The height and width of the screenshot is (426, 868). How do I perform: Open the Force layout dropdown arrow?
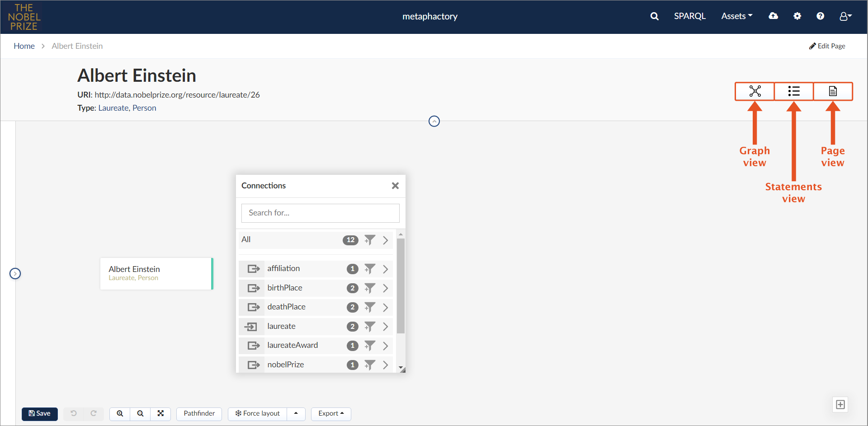click(296, 414)
